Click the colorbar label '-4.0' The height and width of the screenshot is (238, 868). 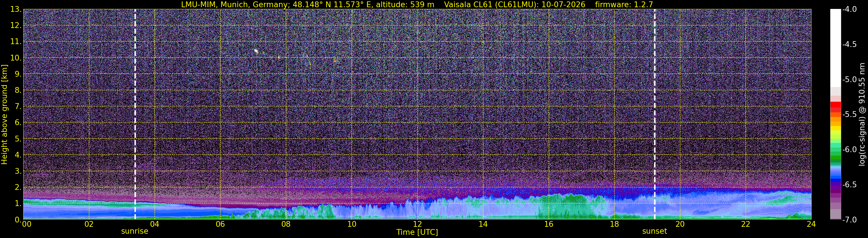(x=849, y=10)
